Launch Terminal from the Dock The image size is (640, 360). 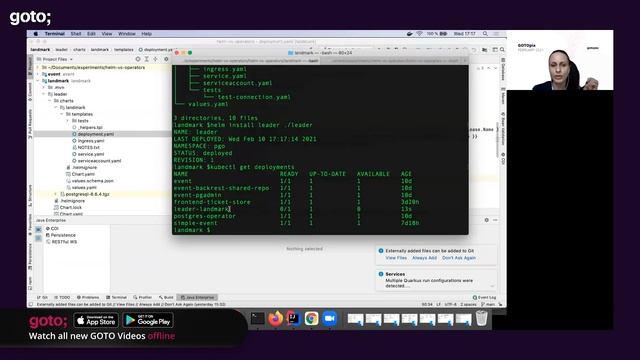(x=258, y=318)
